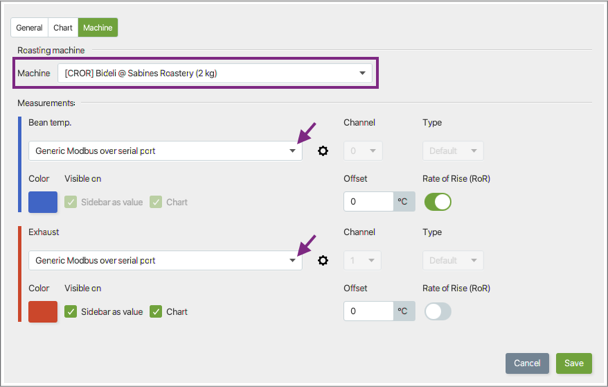Image resolution: width=608 pixels, height=387 pixels.
Task: Switch to the General tab
Action: (29, 28)
